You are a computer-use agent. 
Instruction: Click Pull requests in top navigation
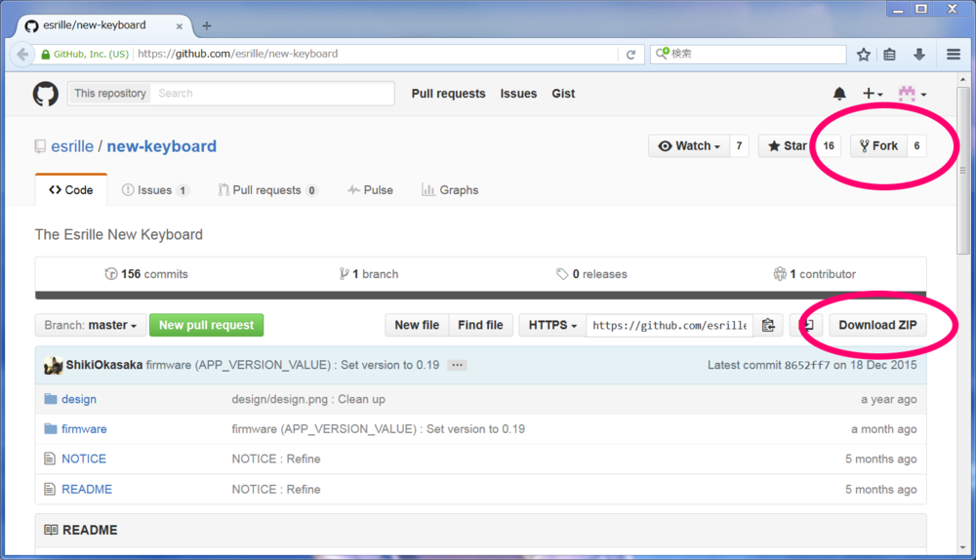coord(448,94)
